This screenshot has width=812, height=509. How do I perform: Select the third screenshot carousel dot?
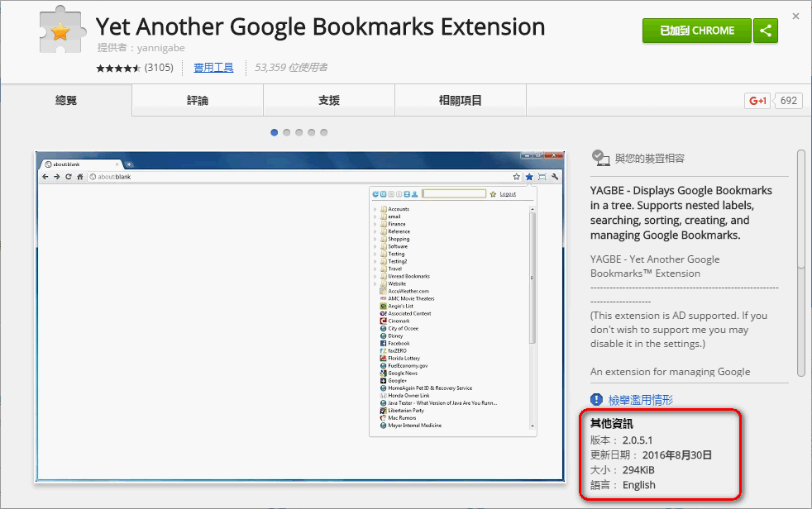(299, 132)
